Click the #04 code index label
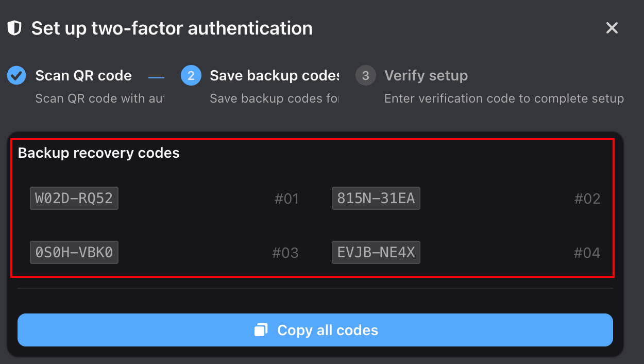This screenshot has height=364, width=644. tap(587, 253)
